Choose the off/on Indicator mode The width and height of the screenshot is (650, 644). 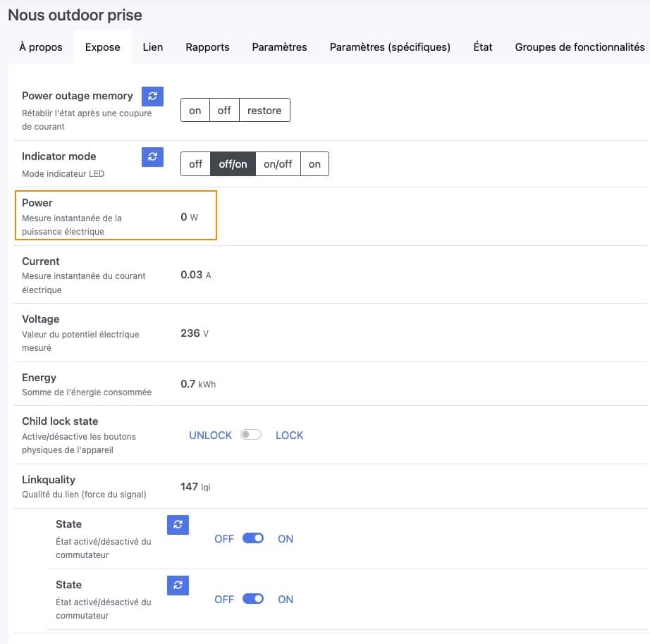pyautogui.click(x=233, y=164)
